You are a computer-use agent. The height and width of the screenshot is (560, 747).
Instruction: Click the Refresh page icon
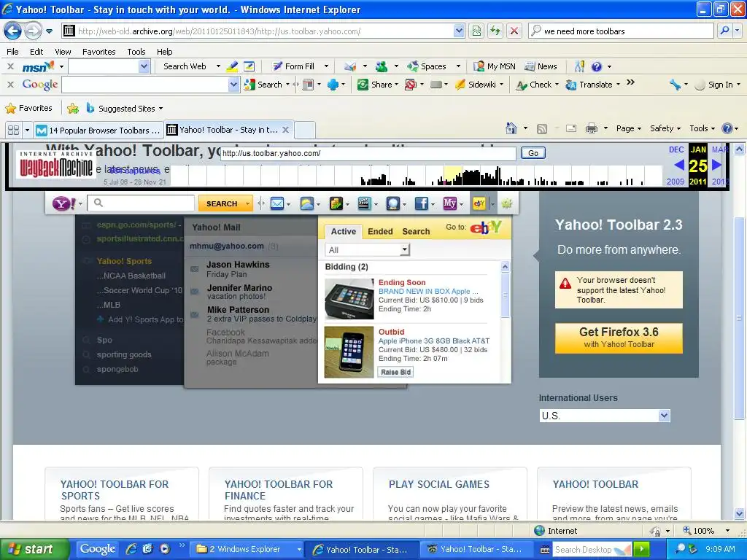(495, 31)
